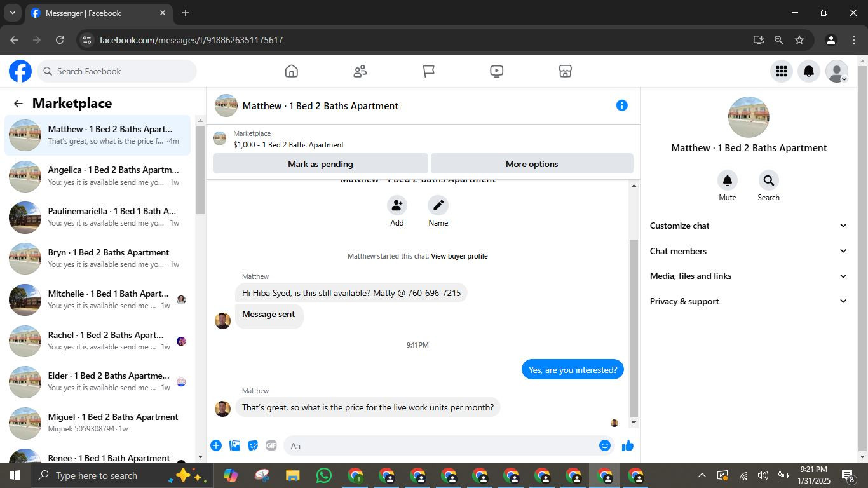The height and width of the screenshot is (488, 868).
Task: Open Elder's chat conversation
Action: pos(98,382)
